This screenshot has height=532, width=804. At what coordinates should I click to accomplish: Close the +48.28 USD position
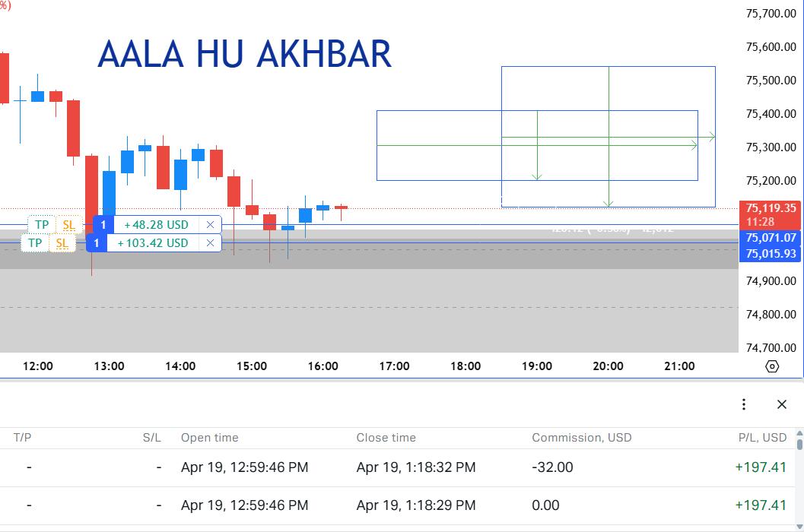[x=210, y=225]
